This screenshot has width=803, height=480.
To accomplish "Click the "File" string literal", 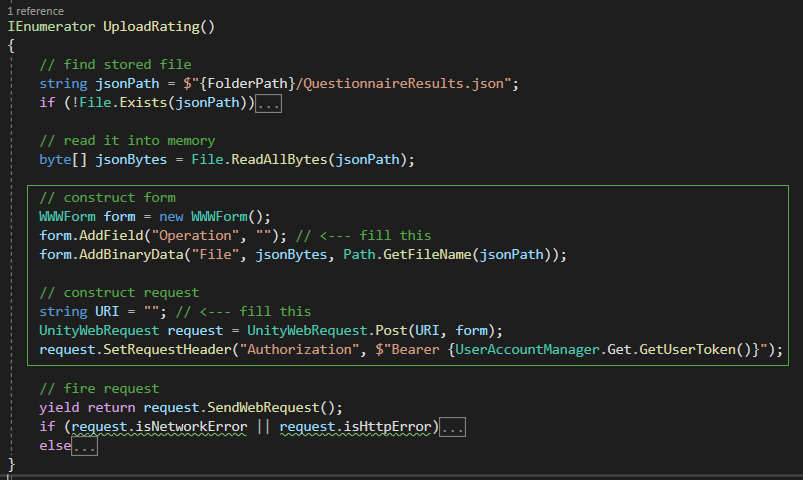I will point(215,254).
